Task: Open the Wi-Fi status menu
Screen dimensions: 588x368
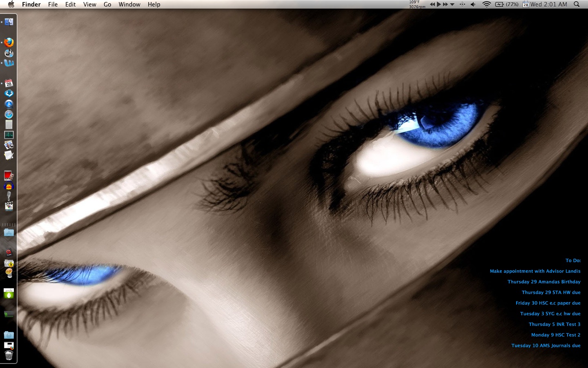Action: click(486, 4)
